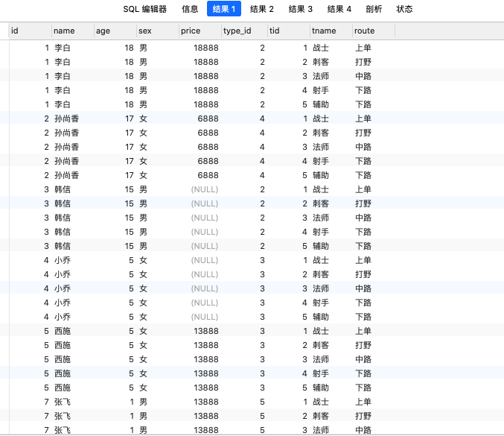Select sex 男 in 韩信 战士 row
The image size is (504, 436).
click(x=144, y=189)
